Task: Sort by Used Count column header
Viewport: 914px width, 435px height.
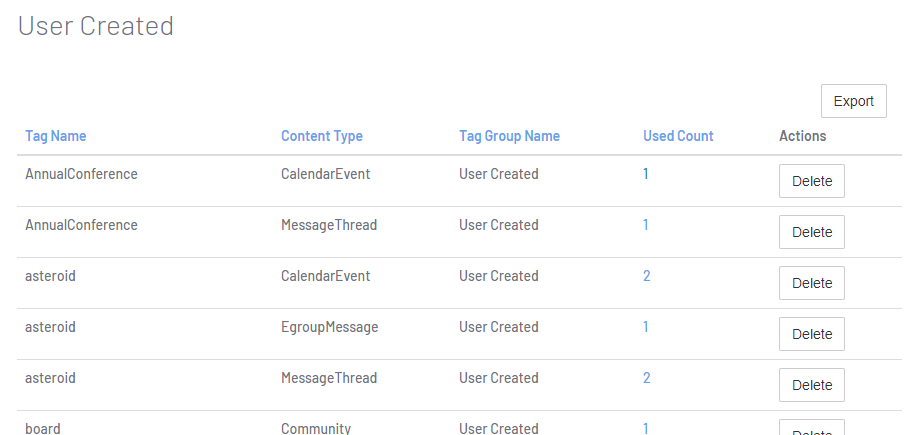Action: (x=678, y=136)
